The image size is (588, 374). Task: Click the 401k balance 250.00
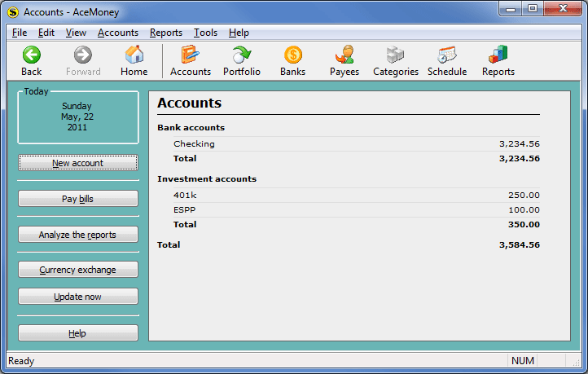click(524, 195)
